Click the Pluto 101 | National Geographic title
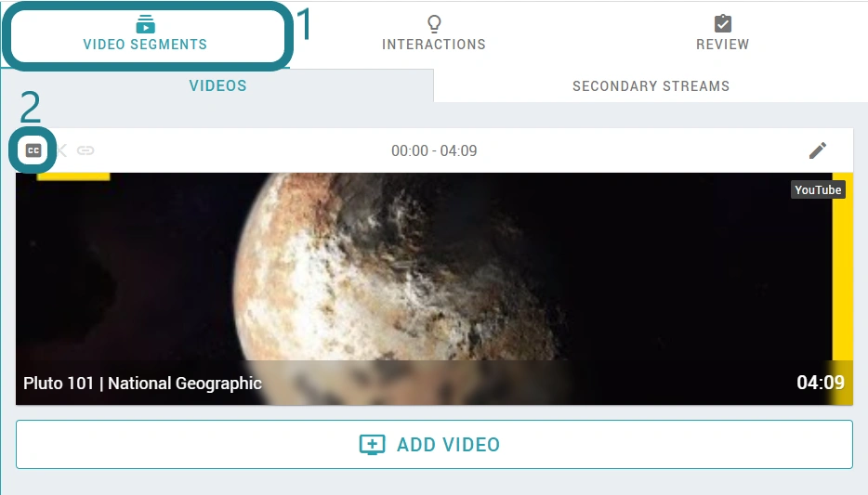Viewport: 868px width, 495px height. (142, 384)
